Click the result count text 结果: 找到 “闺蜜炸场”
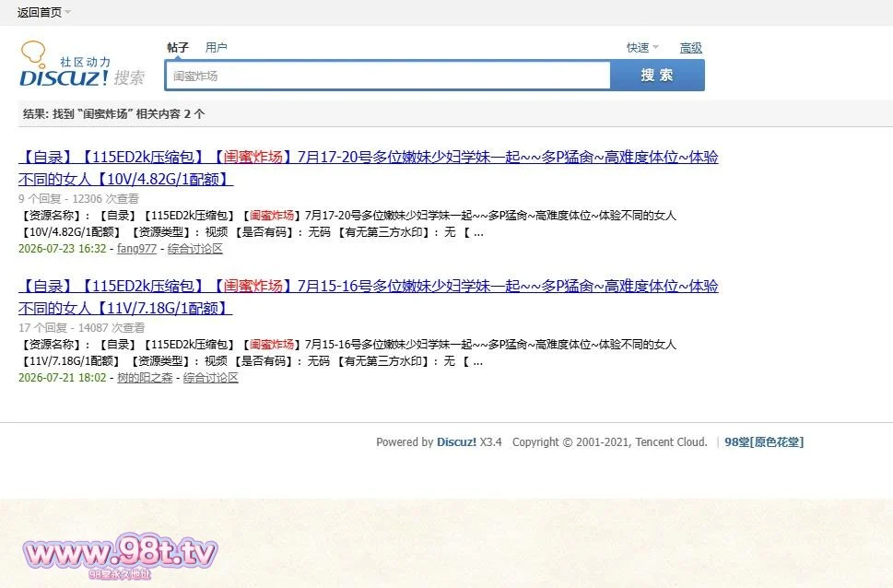The height and width of the screenshot is (588, 893). click(113, 114)
